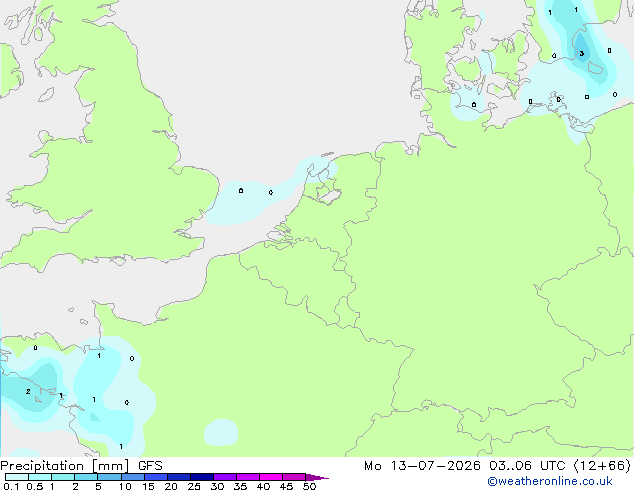
Task: Open the weatheronline.co.uk copyright link
Action: [x=550, y=481]
